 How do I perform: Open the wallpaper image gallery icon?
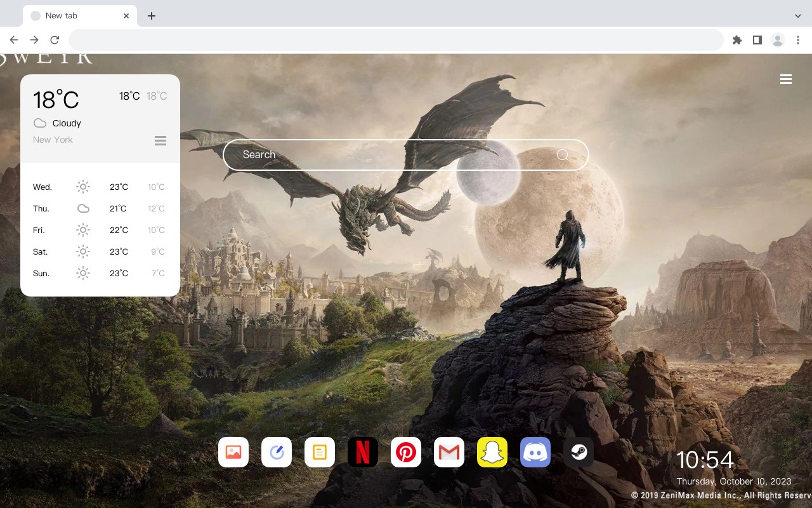[233, 452]
